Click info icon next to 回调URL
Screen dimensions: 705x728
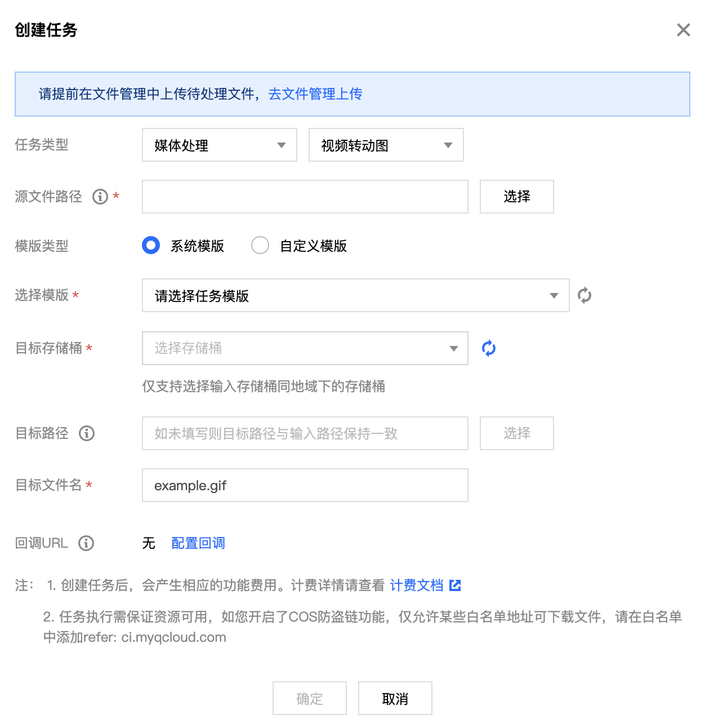click(86, 543)
